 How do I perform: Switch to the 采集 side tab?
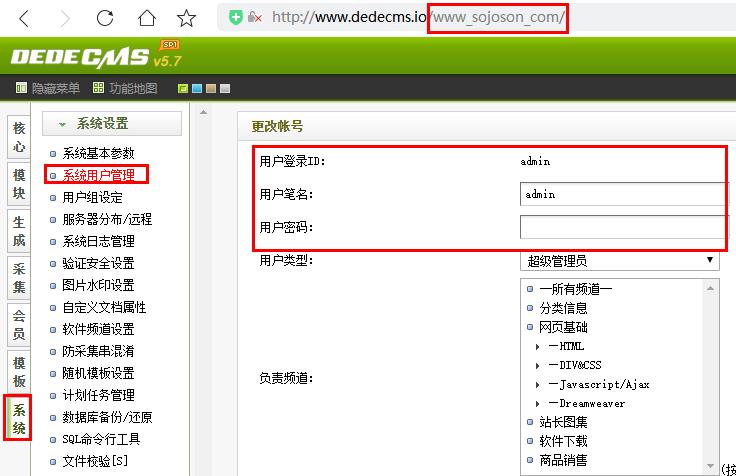click(x=19, y=277)
